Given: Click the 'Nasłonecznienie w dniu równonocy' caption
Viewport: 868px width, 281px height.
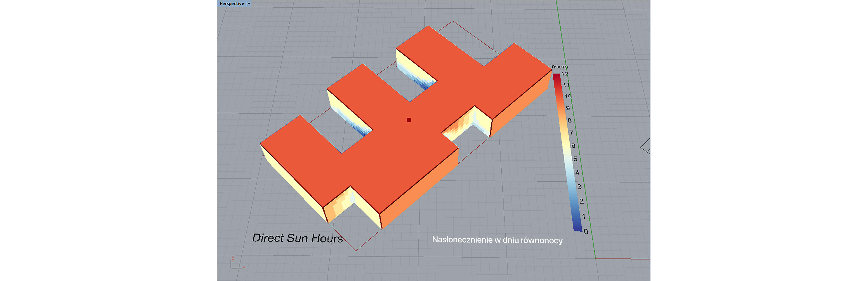Looking at the screenshot, I should tap(497, 240).
